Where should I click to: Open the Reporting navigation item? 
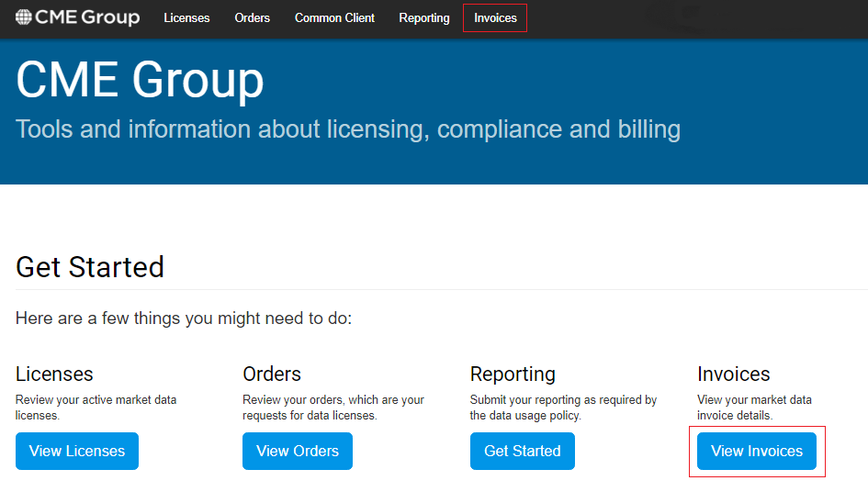424,17
